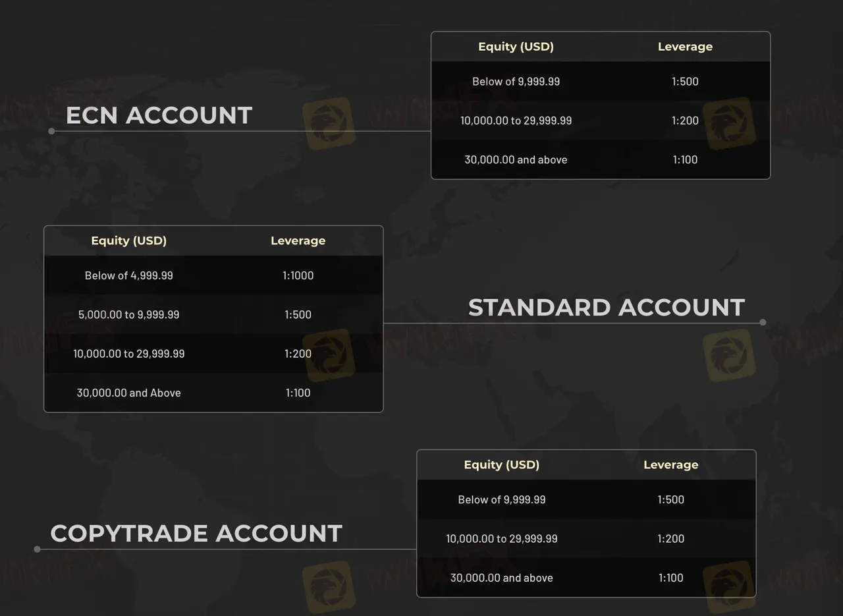This screenshot has height=616, width=843.
Task: Click "Below of 9,999.99" in ECN table
Action: coord(516,82)
